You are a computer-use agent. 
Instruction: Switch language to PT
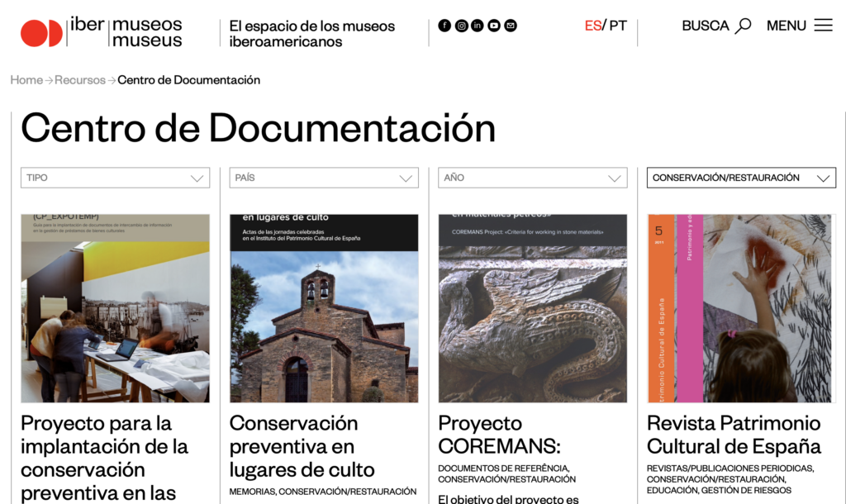[618, 26]
